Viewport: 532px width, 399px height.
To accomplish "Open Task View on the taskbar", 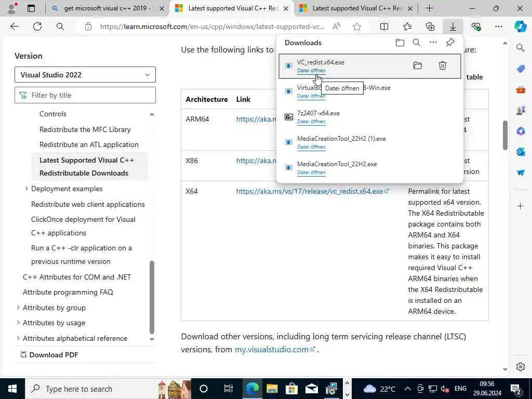I will pos(229,389).
